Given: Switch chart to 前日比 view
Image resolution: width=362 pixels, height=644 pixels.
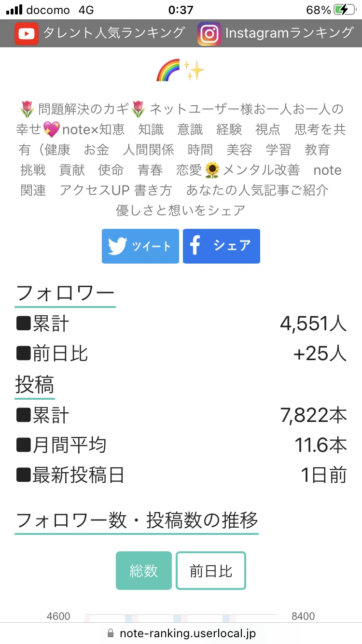Looking at the screenshot, I should [211, 571].
